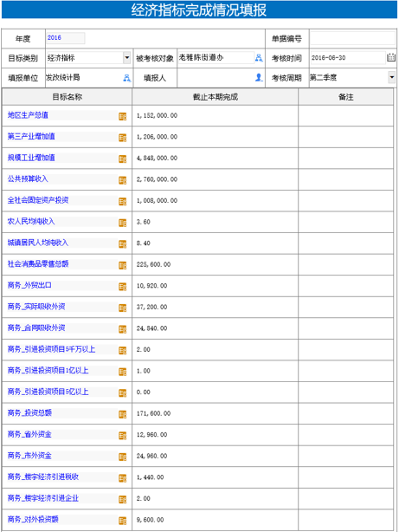Open detail icon for 楼宇经济引进税收 row
399x532 pixels.
click(x=122, y=478)
